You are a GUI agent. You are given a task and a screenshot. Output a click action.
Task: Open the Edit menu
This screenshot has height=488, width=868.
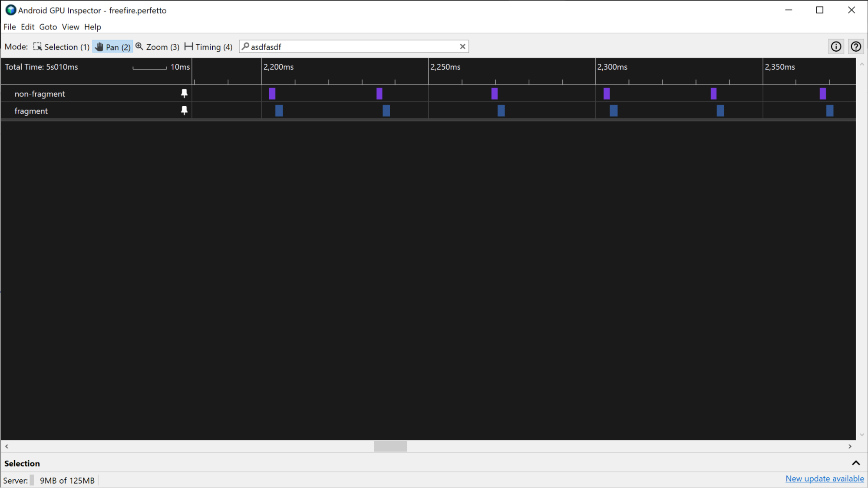[x=27, y=27]
